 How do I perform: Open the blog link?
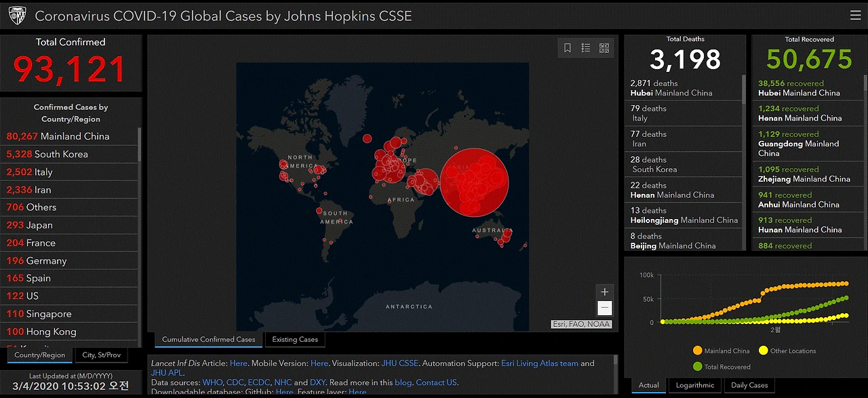(403, 382)
